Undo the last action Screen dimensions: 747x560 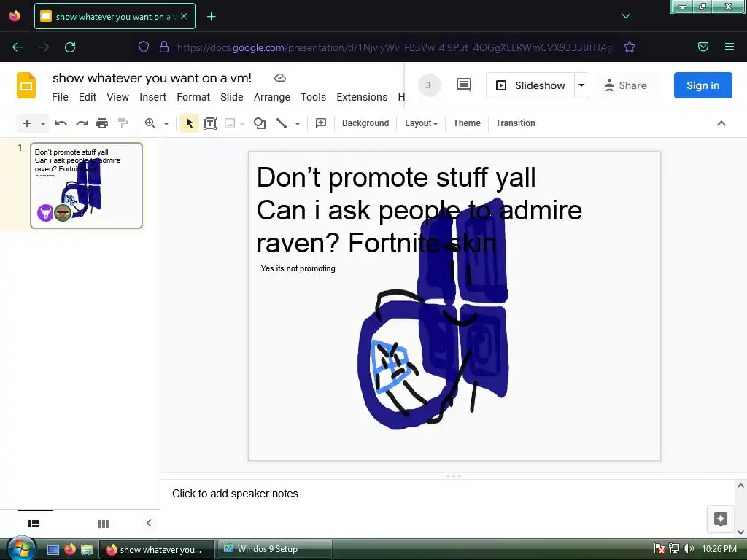coord(61,123)
